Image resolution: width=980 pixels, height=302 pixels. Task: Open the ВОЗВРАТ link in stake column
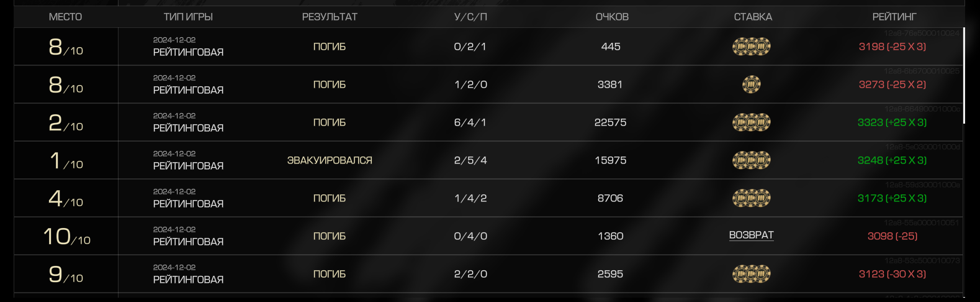point(751,236)
